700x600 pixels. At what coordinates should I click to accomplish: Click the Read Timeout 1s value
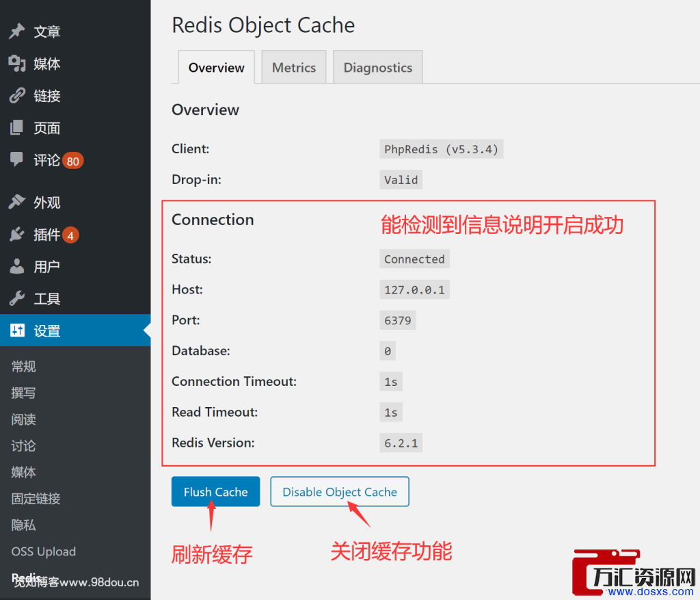[x=390, y=412]
